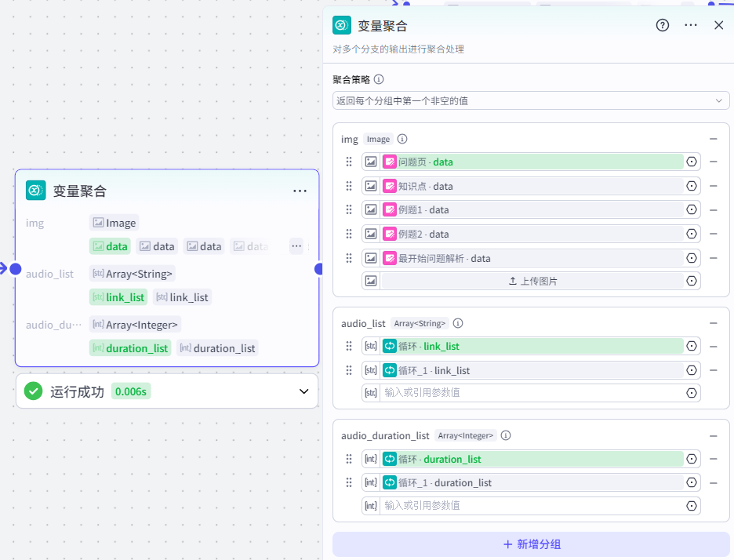Delete the 循环 - duration_list row
This screenshot has width=734, height=560.
pos(714,459)
